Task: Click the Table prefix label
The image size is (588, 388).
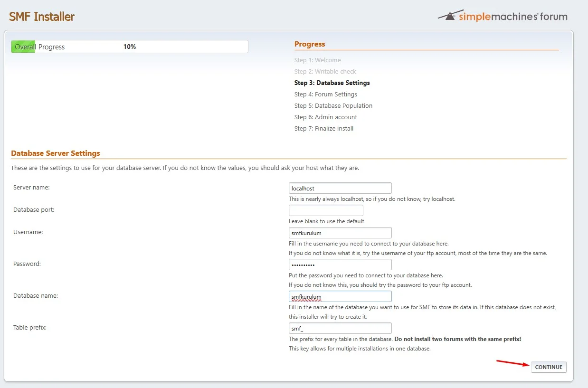Action: click(30, 328)
